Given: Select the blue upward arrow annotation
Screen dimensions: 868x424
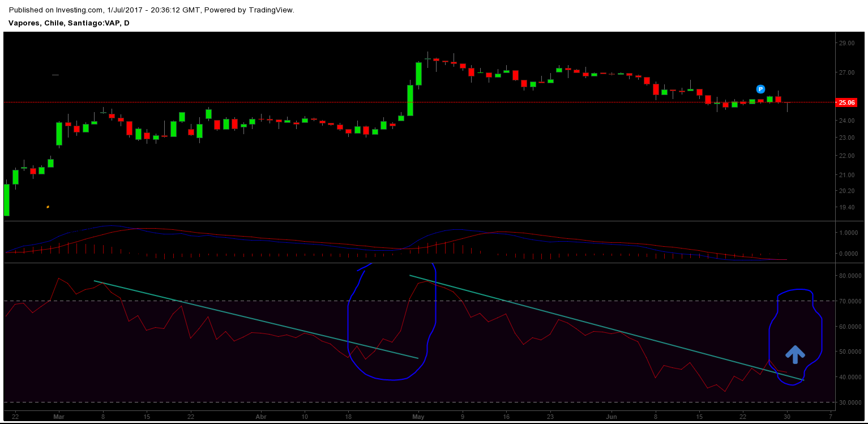Looking at the screenshot, I should [795, 354].
